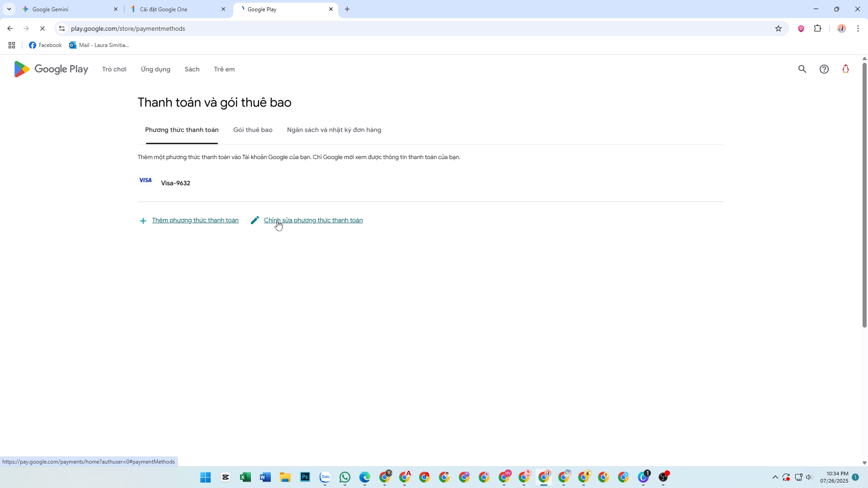
Task: Click the Google Play logo
Action: [51, 69]
